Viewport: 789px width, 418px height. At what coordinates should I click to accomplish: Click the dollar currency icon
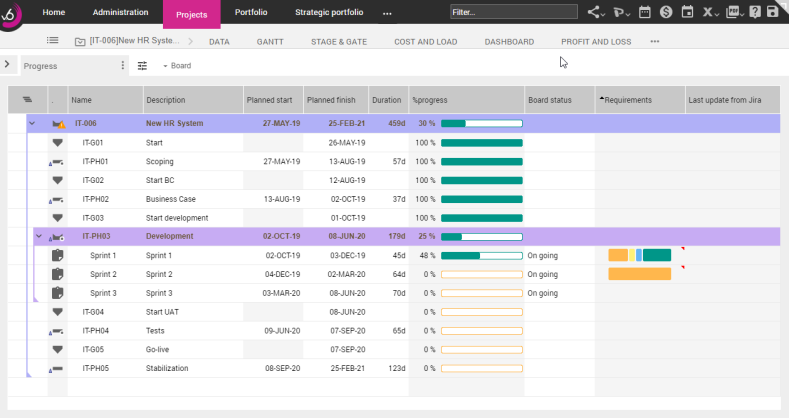point(666,12)
